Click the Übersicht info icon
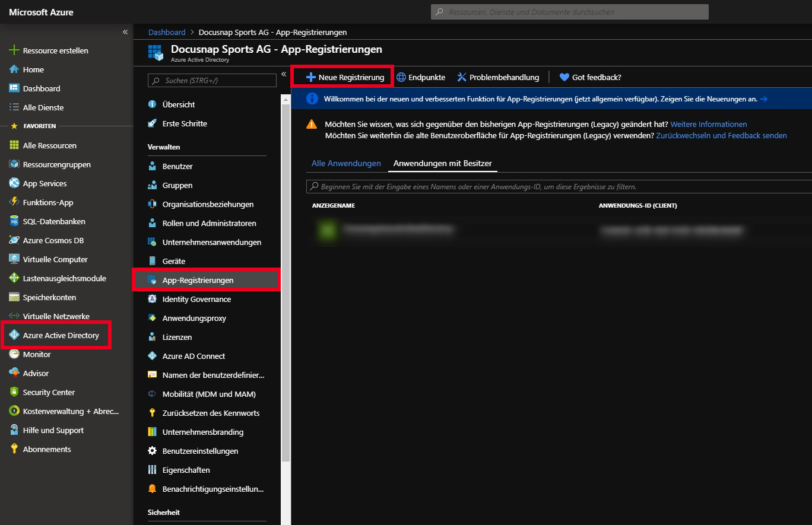Image resolution: width=812 pixels, height=525 pixels. (152, 104)
